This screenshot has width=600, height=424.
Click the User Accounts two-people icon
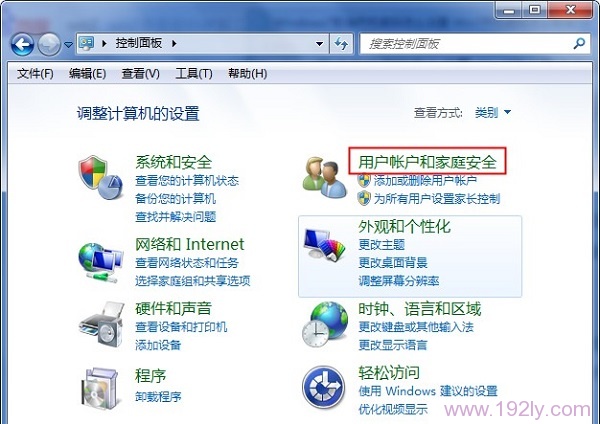click(325, 178)
